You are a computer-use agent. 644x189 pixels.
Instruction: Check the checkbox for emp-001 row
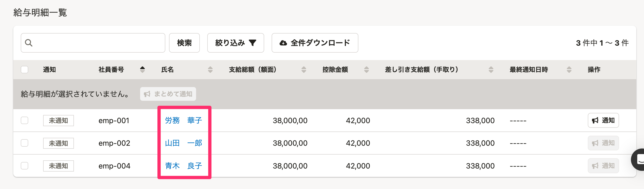24,120
